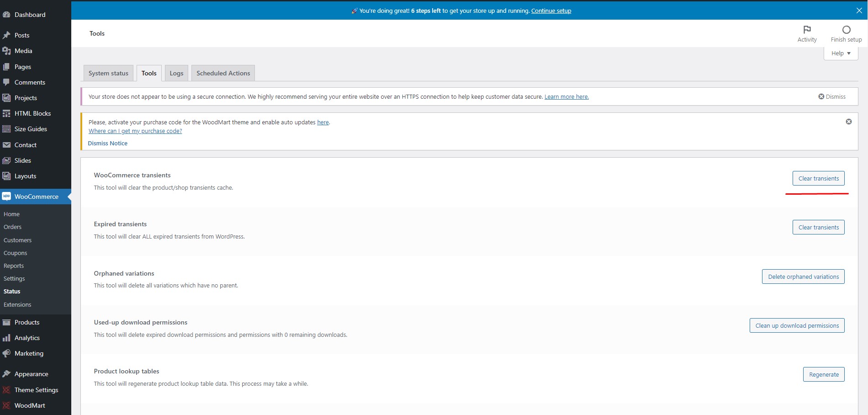Clear Expired transients

tap(818, 227)
